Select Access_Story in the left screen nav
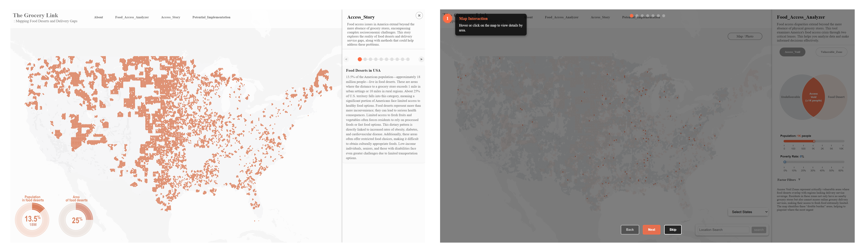The width and height of the screenshot is (868, 252). tap(170, 17)
